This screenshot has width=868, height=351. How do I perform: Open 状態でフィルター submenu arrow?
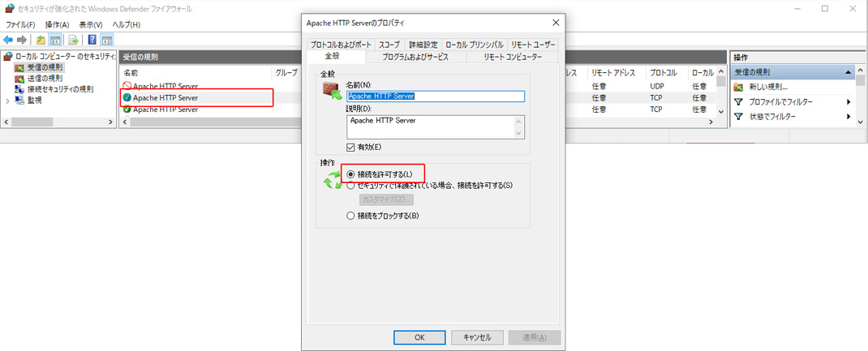point(848,117)
